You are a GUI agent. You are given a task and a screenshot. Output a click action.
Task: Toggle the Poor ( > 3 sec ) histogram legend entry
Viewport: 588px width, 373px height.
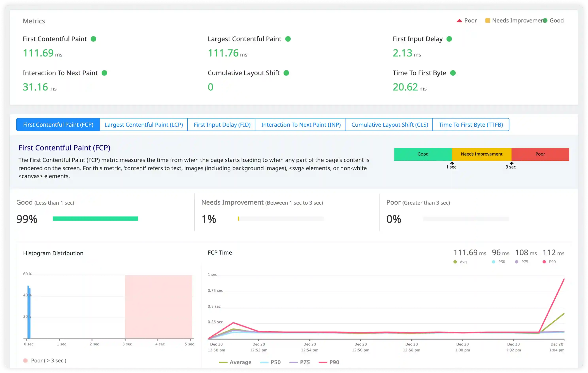[x=45, y=360]
